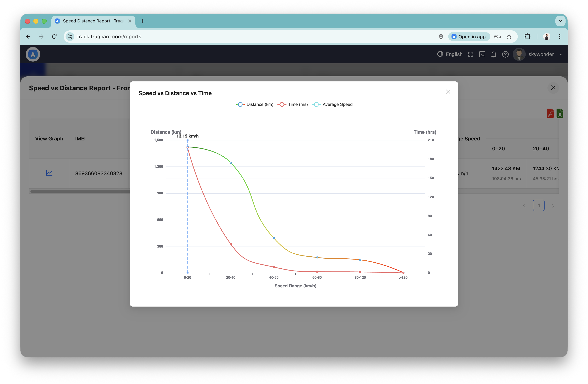Click distance data point at 80-120

pyautogui.click(x=360, y=260)
